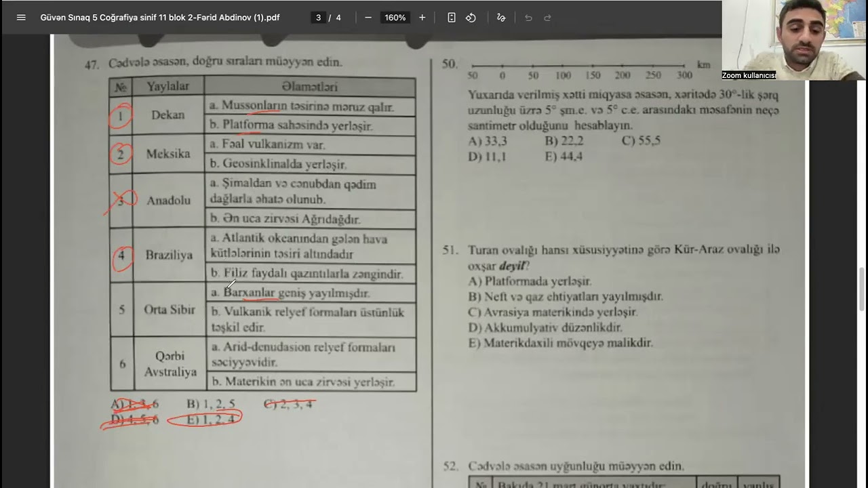Click the fit to page icon
868x488 pixels.
[452, 18]
